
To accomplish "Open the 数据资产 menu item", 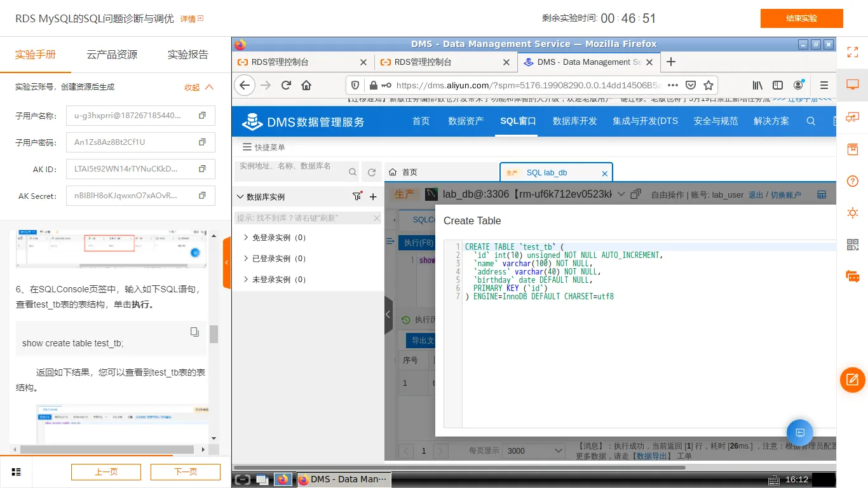I will point(466,121).
